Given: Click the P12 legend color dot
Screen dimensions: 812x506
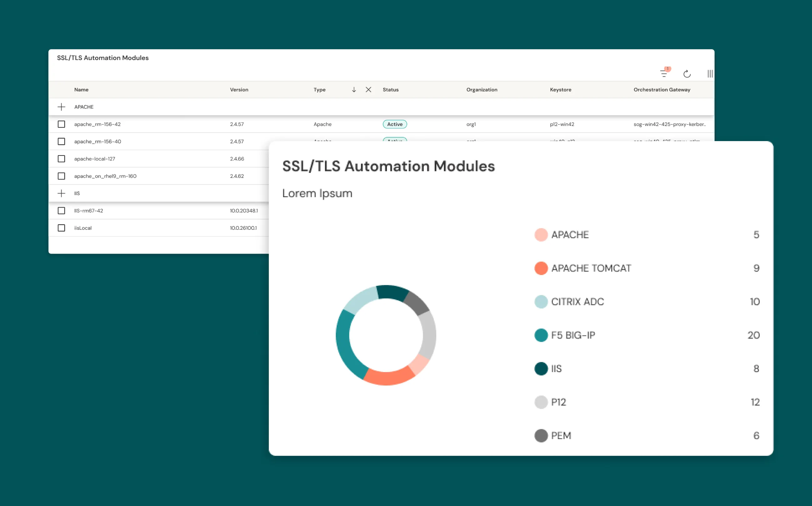Looking at the screenshot, I should 541,402.
